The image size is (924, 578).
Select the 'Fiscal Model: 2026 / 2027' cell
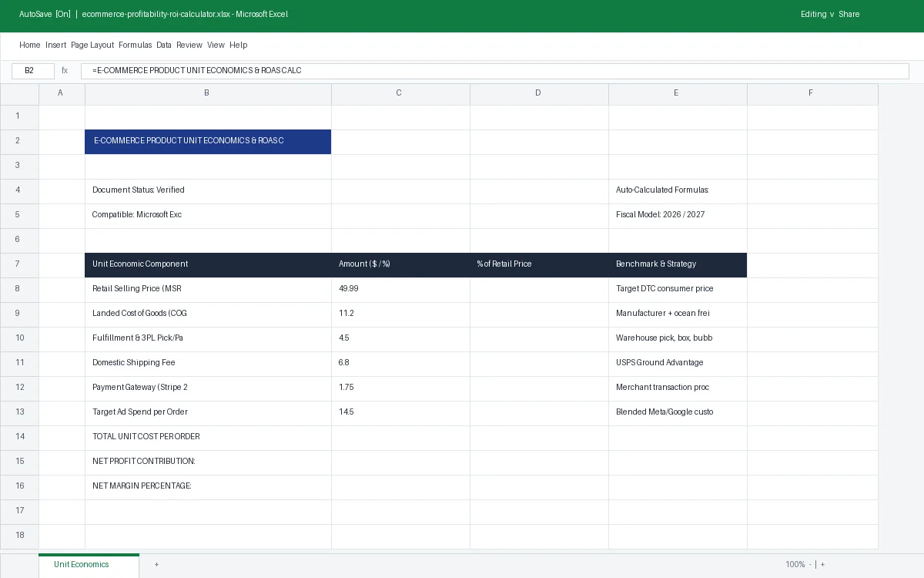678,215
